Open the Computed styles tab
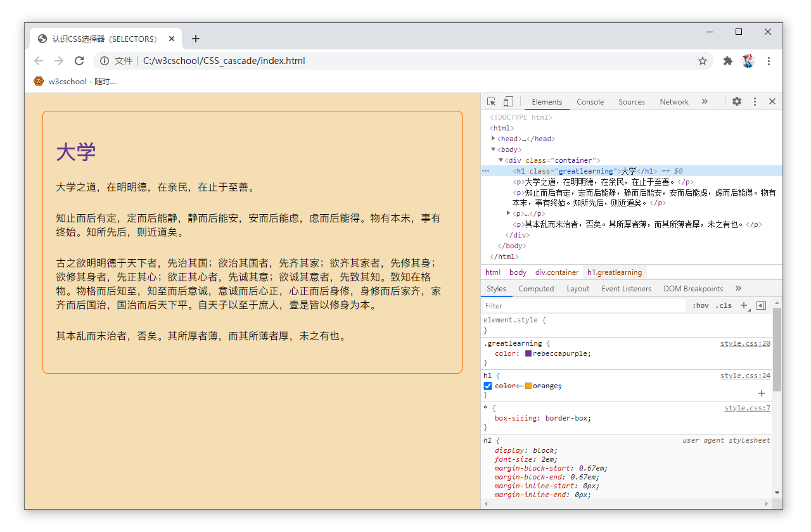This screenshot has width=811, height=532. point(536,289)
